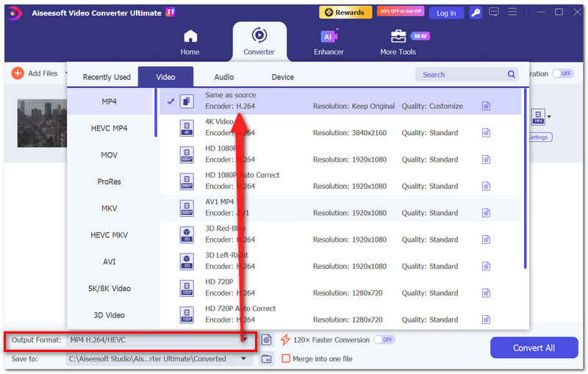
Task: Open output folder icon beside Save to
Action: tap(266, 359)
